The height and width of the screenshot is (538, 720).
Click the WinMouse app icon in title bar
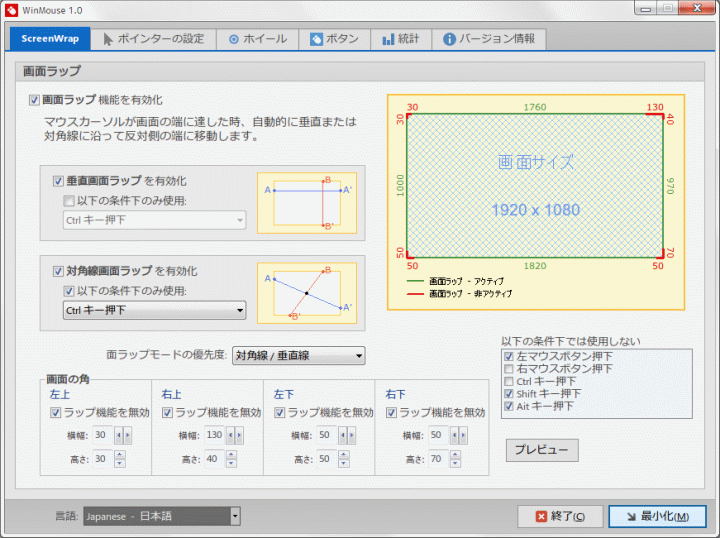(x=11, y=10)
